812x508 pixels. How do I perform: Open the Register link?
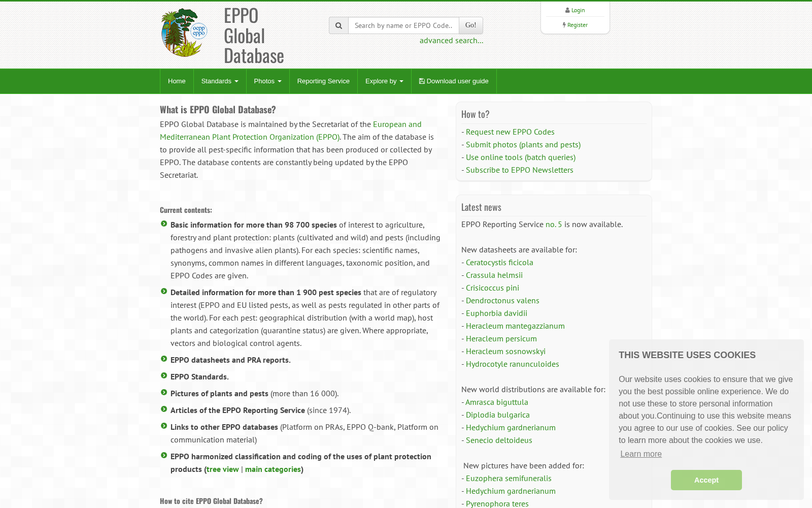pyautogui.click(x=578, y=25)
